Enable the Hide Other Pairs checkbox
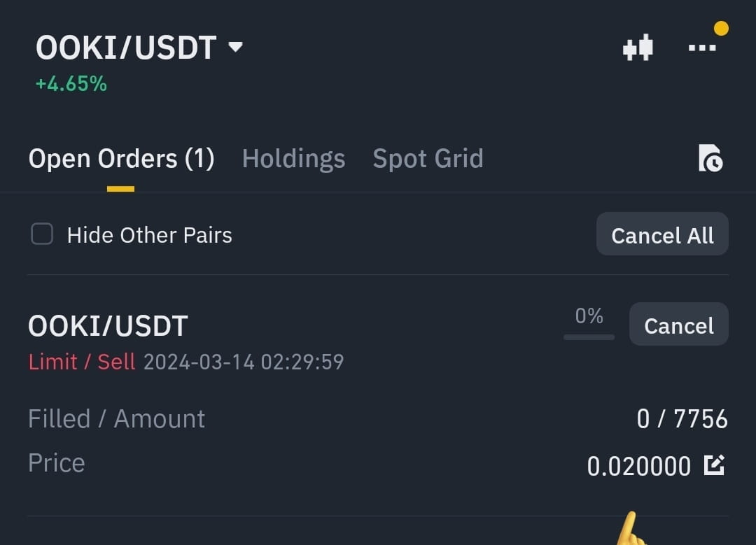The width and height of the screenshot is (756, 545). pyautogui.click(x=42, y=234)
